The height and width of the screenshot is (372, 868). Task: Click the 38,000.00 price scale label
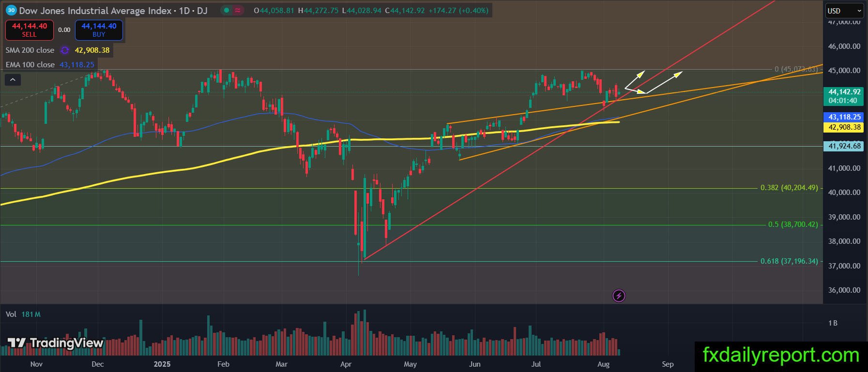[x=844, y=241]
